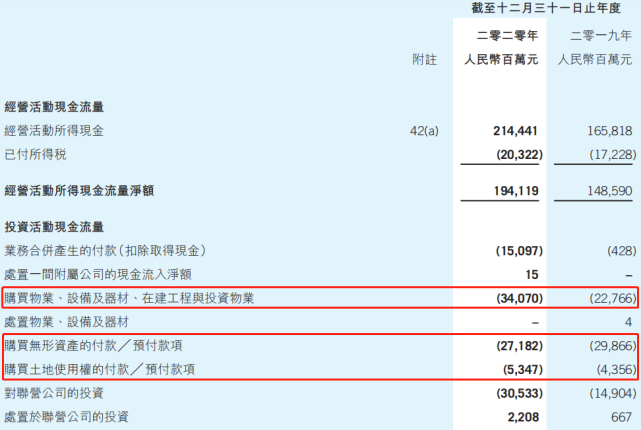Viewport: 641px width, 430px height.
Task: Click the row label 購買土地使用權的付款/預付款項
Action: click(99, 370)
